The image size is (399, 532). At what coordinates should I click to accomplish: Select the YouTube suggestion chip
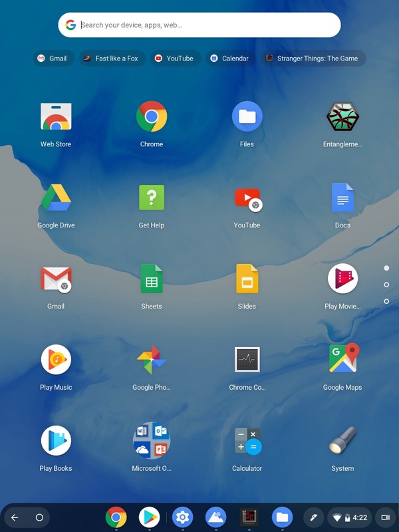tap(176, 59)
